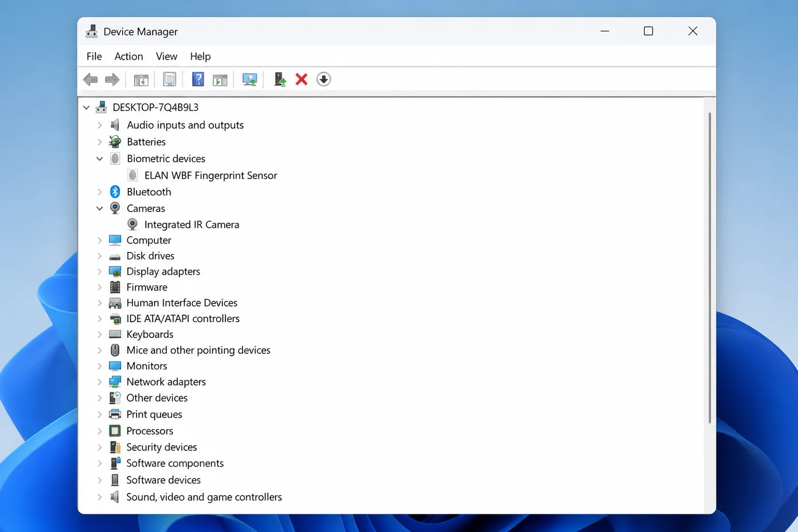Click the Print queues printer icon
The height and width of the screenshot is (532, 798).
[x=115, y=415]
